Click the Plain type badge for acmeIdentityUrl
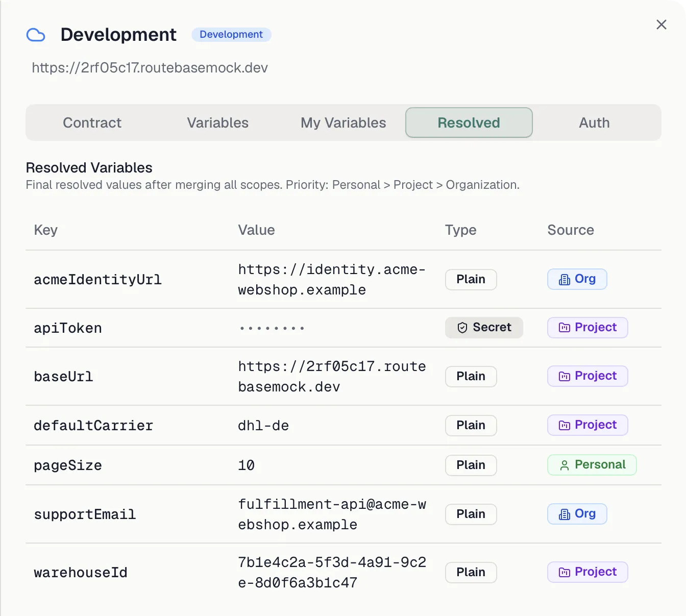 coord(471,280)
